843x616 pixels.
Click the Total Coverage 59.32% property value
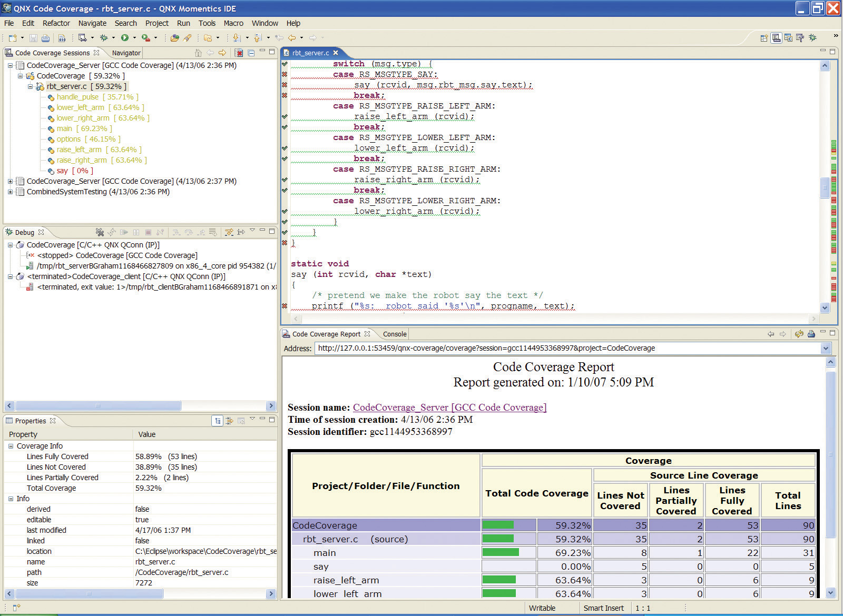point(149,488)
